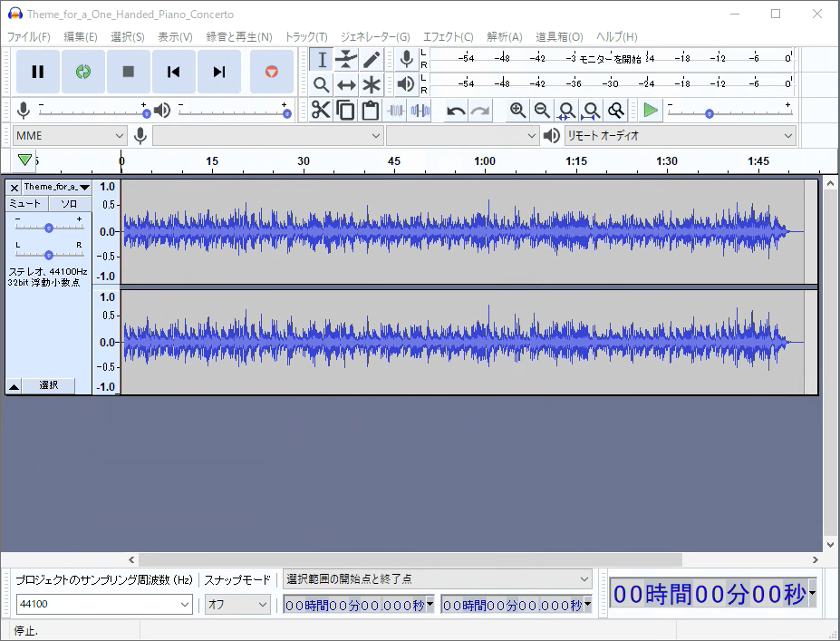Click the Skip to Start button
Image resolution: width=840 pixels, height=641 pixels.
point(174,72)
